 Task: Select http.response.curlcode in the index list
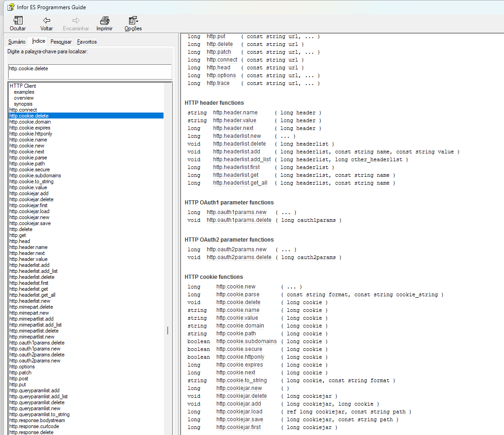(34, 426)
